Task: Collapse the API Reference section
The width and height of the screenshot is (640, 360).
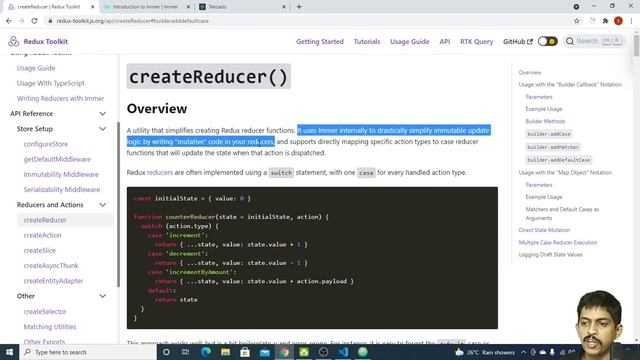Action: point(102,113)
